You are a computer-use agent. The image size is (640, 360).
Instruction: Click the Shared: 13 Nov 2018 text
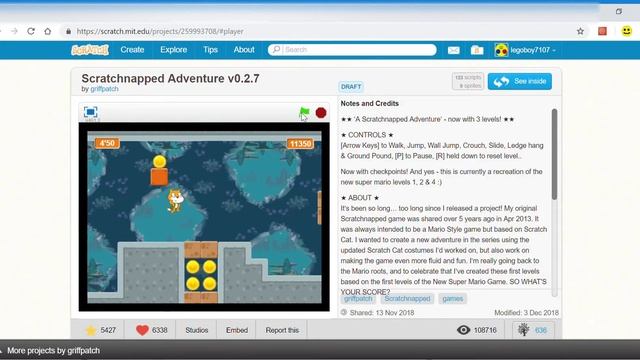pos(382,313)
